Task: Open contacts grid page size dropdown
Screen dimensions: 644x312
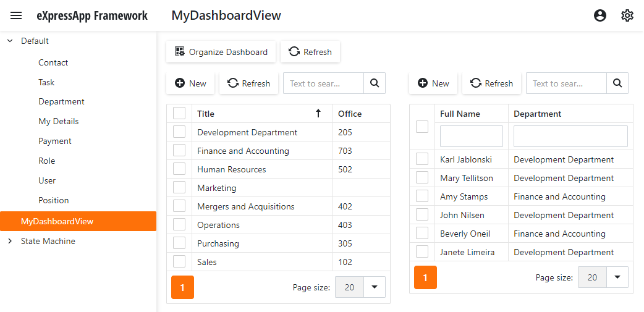Action: point(617,277)
